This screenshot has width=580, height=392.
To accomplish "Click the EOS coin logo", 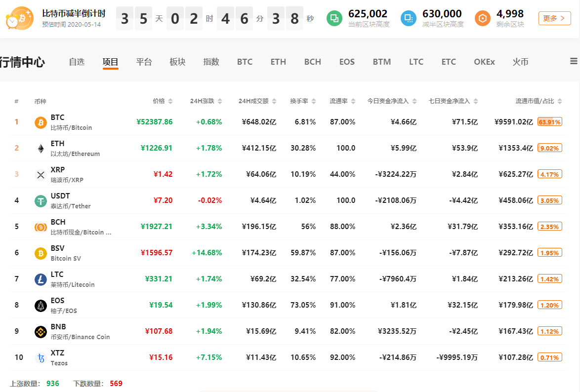I will coord(41,306).
